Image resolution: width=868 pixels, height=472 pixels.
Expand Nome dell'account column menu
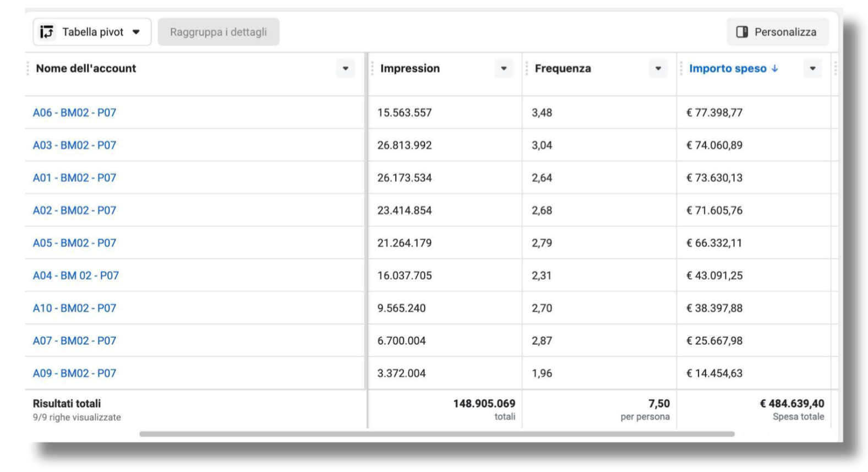pos(346,68)
